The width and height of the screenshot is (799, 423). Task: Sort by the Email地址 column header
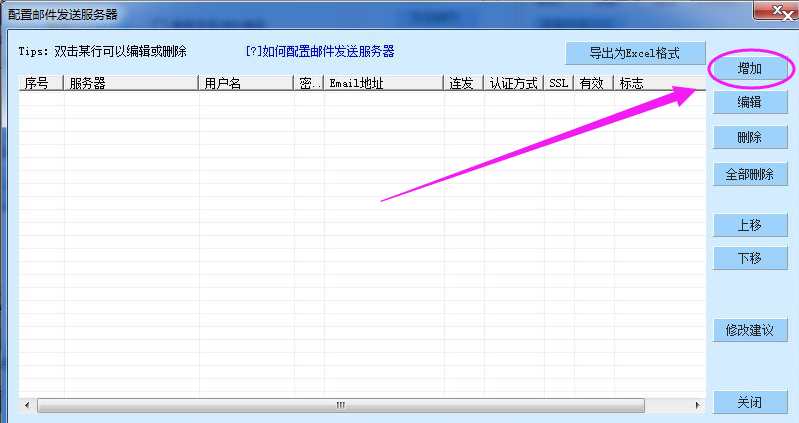pos(384,83)
